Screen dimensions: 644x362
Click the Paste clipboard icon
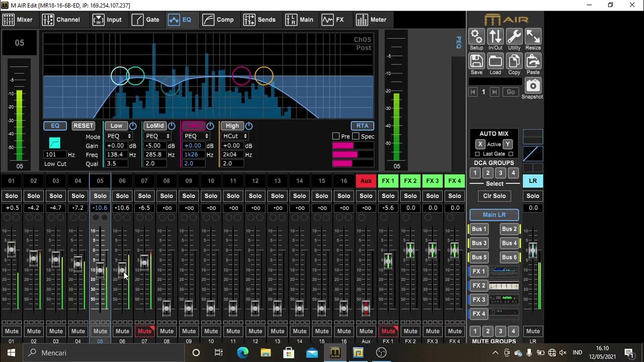533,61
